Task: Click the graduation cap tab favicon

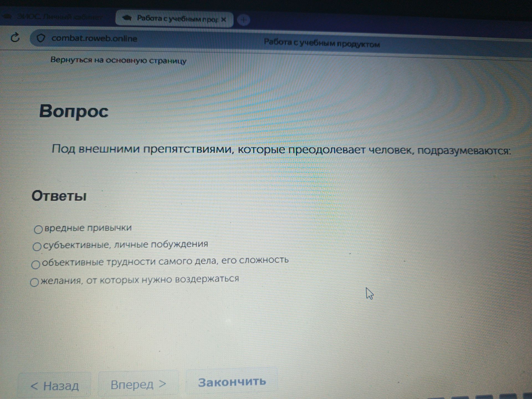Action: click(127, 18)
